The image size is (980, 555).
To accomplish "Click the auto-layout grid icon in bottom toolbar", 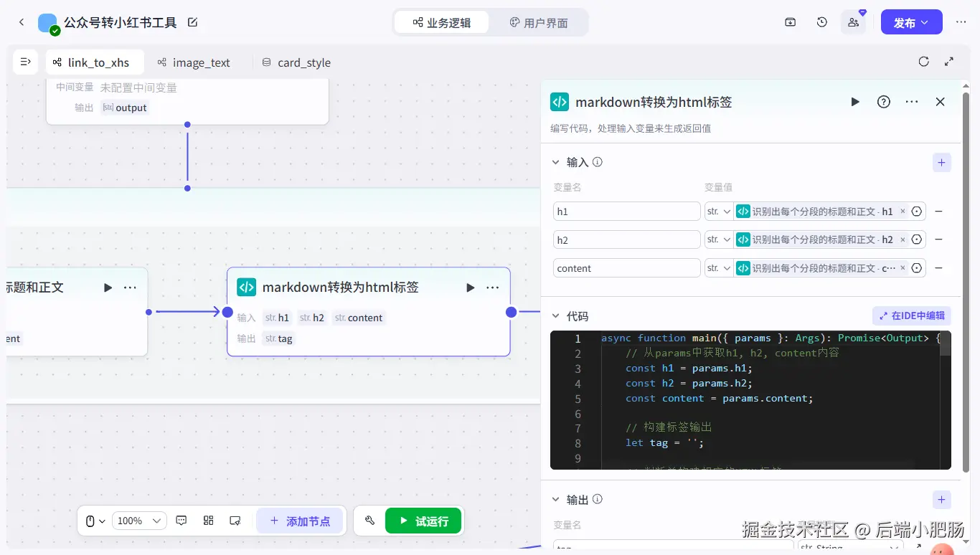I will (x=209, y=521).
